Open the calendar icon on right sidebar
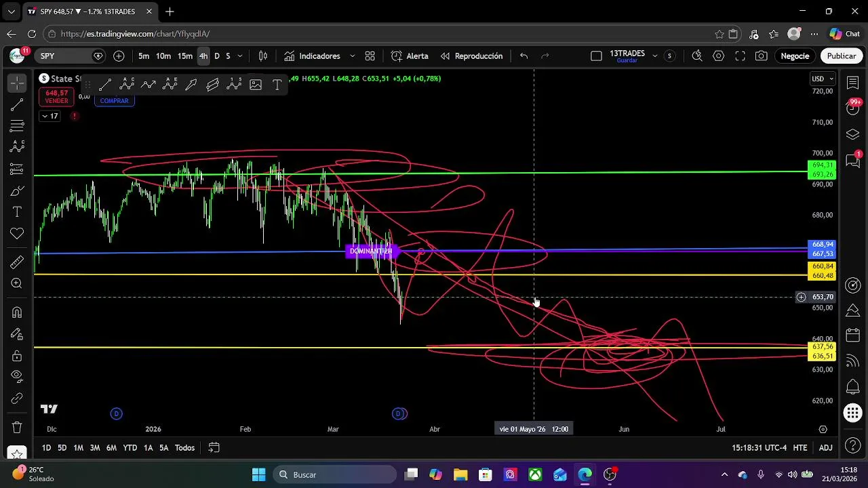Viewport: 868px width, 488px height. 853,335
